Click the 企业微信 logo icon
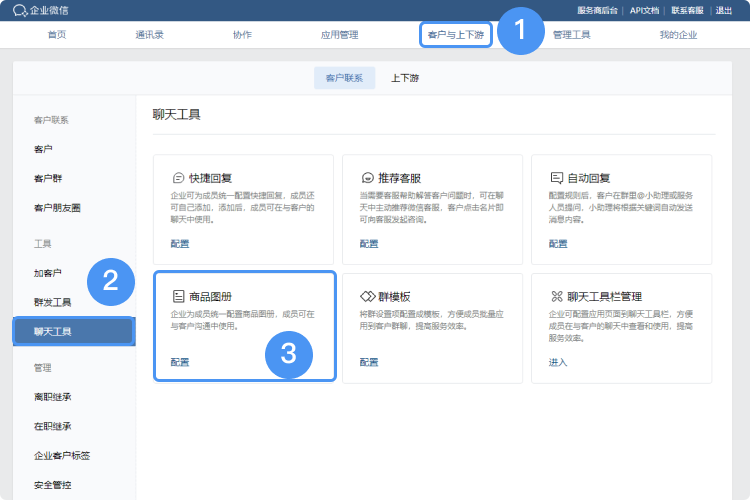Viewport: 750px width, 500px height. point(20,10)
